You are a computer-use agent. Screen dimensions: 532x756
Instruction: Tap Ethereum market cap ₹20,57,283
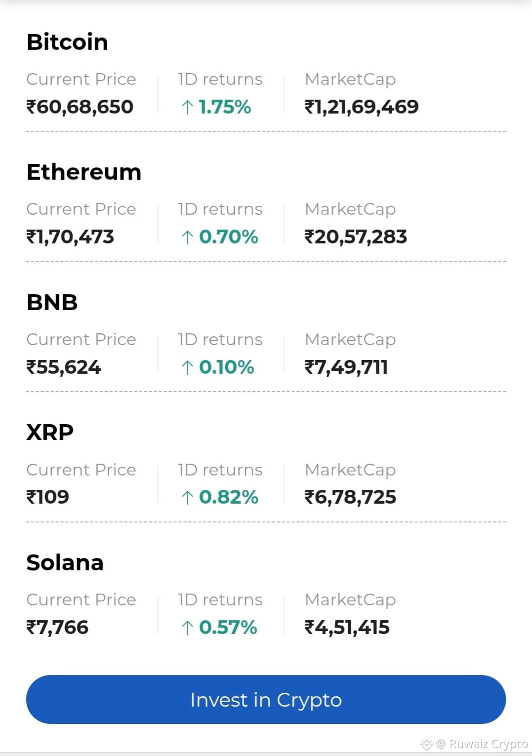point(356,237)
